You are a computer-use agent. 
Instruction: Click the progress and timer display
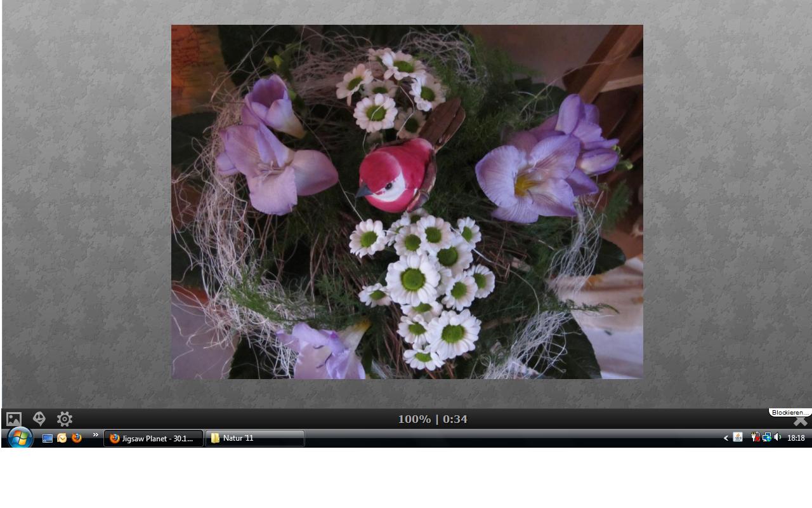433,419
